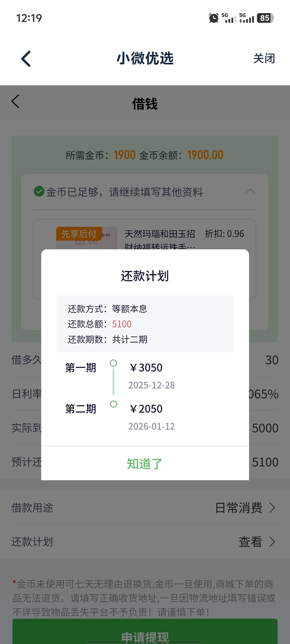Tap the alarm clock status bar icon
290x644 pixels.
pyautogui.click(x=213, y=18)
